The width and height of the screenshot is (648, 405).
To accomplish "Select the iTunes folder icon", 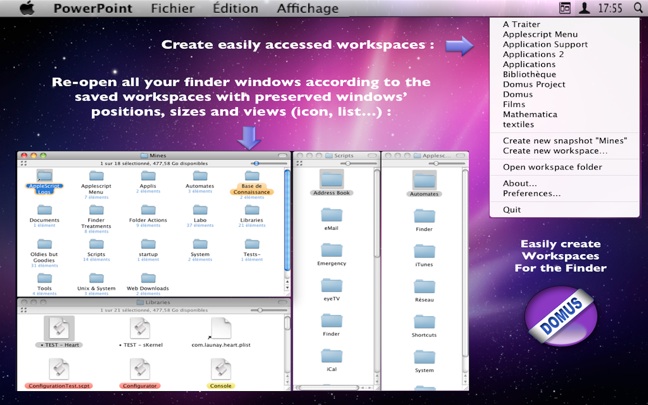I will point(424,248).
